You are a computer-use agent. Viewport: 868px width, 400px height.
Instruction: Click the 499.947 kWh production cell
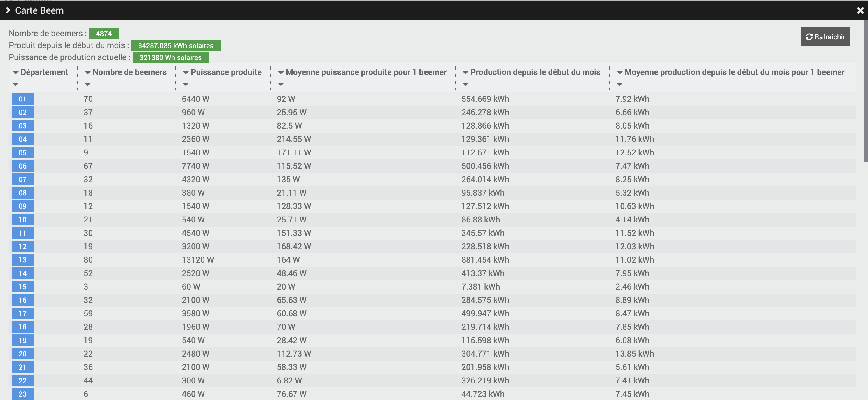pyautogui.click(x=485, y=313)
